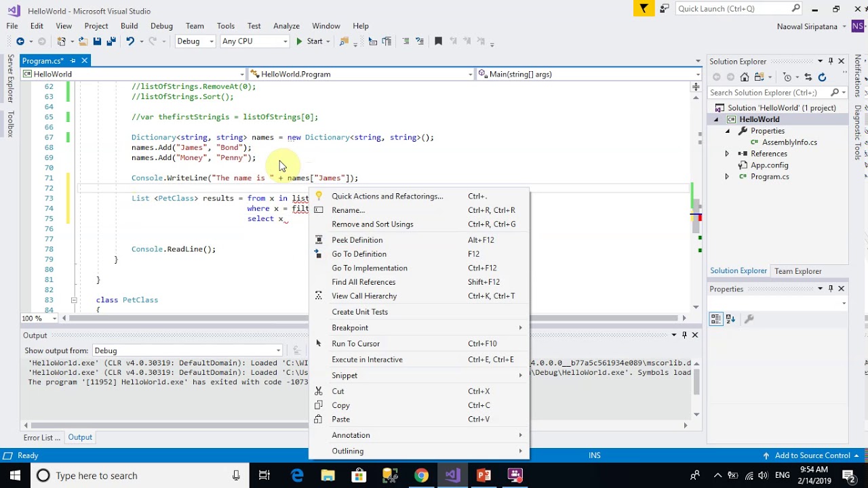This screenshot has height=488, width=868.
Task: Close the Program.cs editor tab
Action: pos(84,61)
